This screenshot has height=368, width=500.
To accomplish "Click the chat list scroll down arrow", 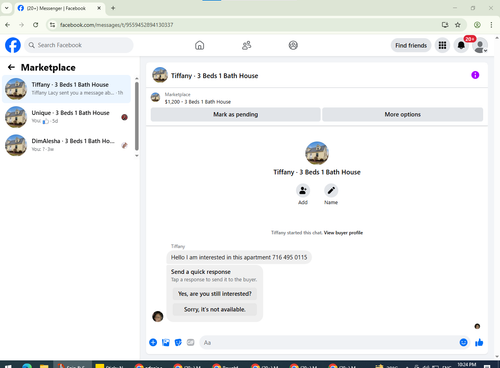I will [137, 155].
